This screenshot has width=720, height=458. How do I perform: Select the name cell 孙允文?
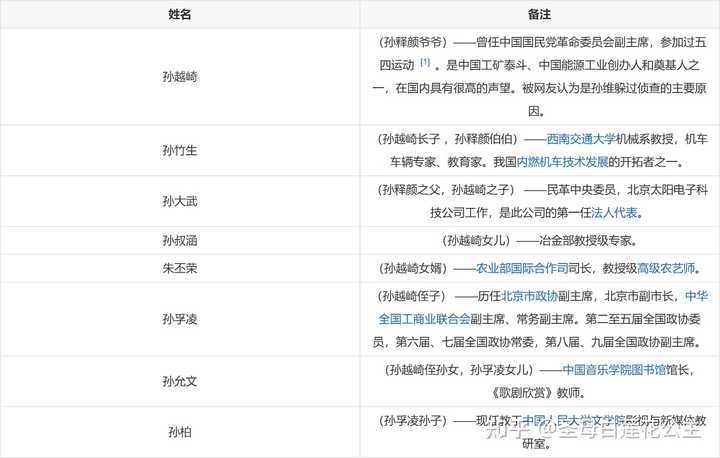tap(180, 381)
